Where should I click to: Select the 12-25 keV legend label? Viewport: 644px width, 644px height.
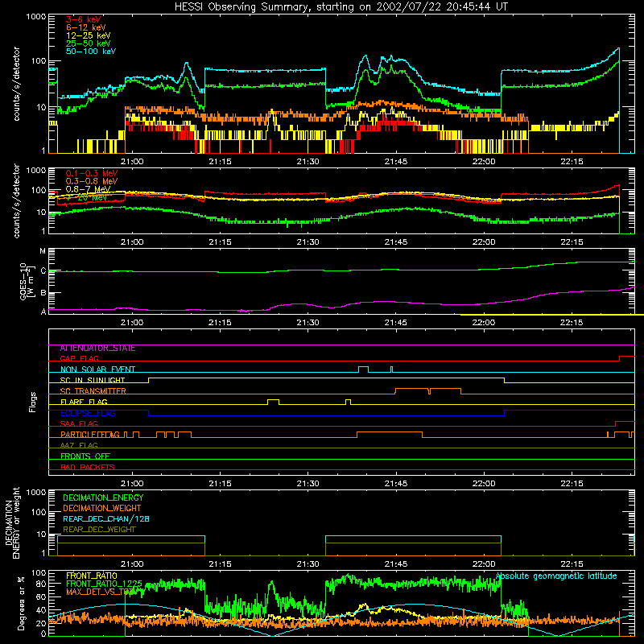click(89, 35)
